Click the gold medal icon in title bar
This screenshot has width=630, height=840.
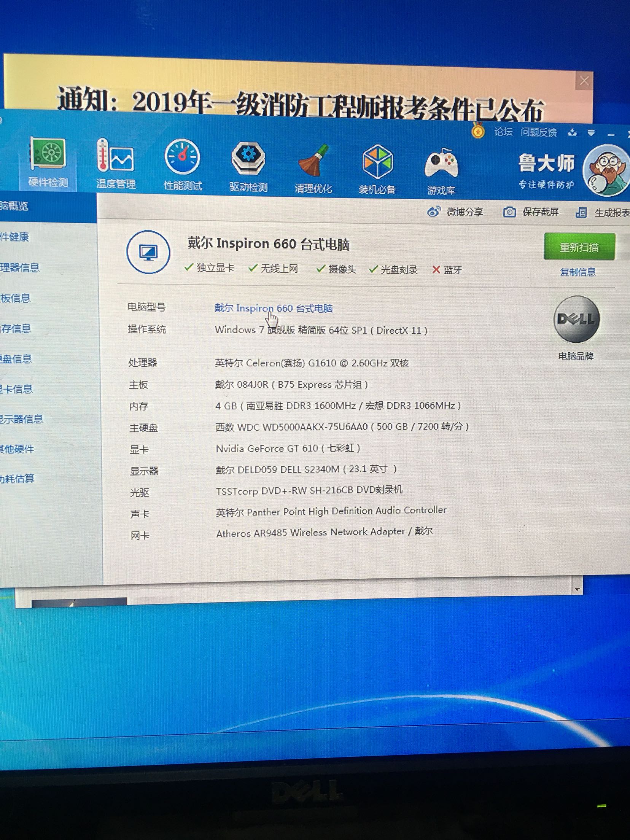[x=478, y=130]
